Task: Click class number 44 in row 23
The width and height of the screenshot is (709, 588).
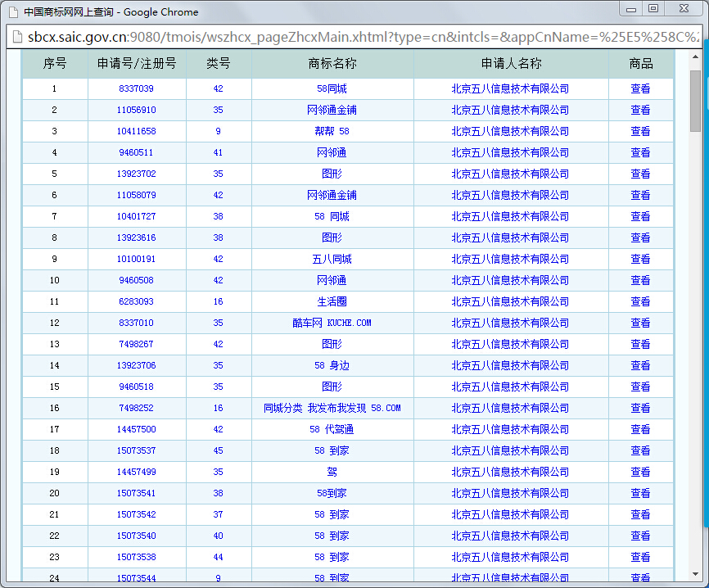Action: pyautogui.click(x=219, y=556)
